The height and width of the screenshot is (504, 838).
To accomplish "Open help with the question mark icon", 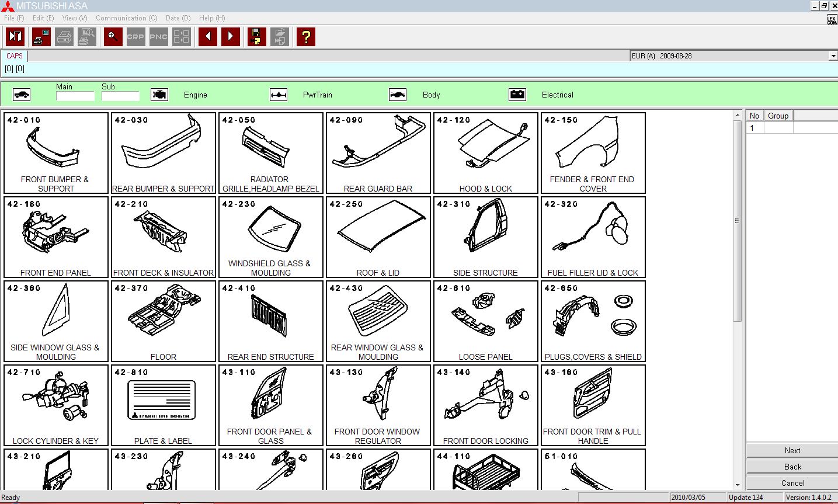I will point(306,37).
